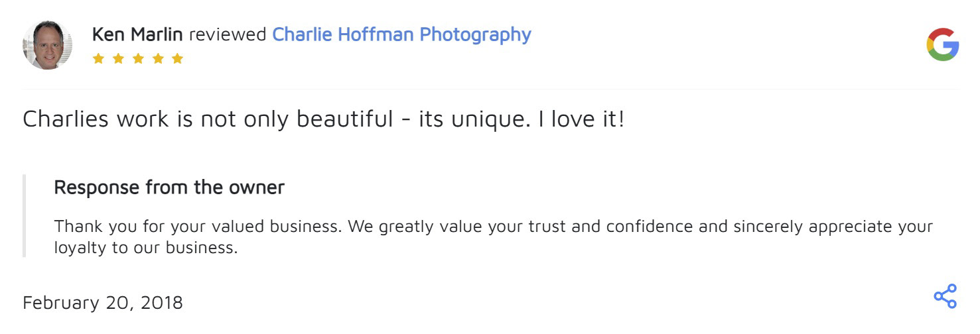Open the Charlie Hoffman Photography link
Image resolution: width=980 pixels, height=334 pixels.
pos(401,34)
